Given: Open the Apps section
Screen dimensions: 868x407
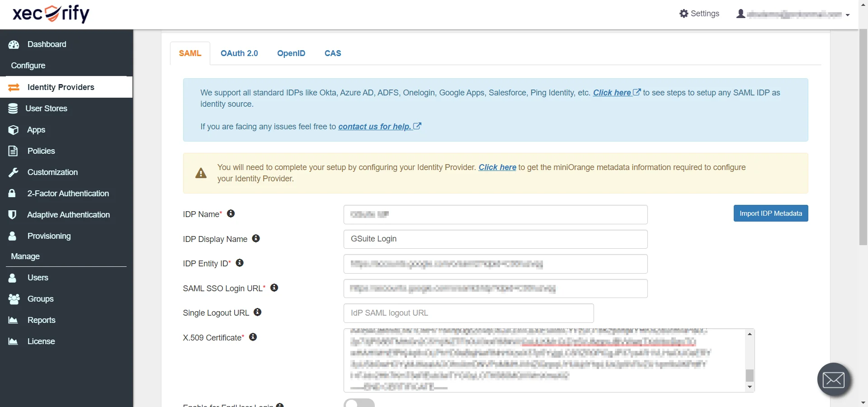Looking at the screenshot, I should 35,130.
